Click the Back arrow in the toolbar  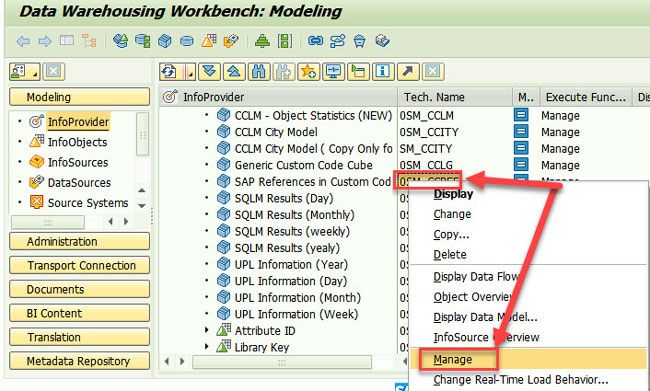click(23, 41)
